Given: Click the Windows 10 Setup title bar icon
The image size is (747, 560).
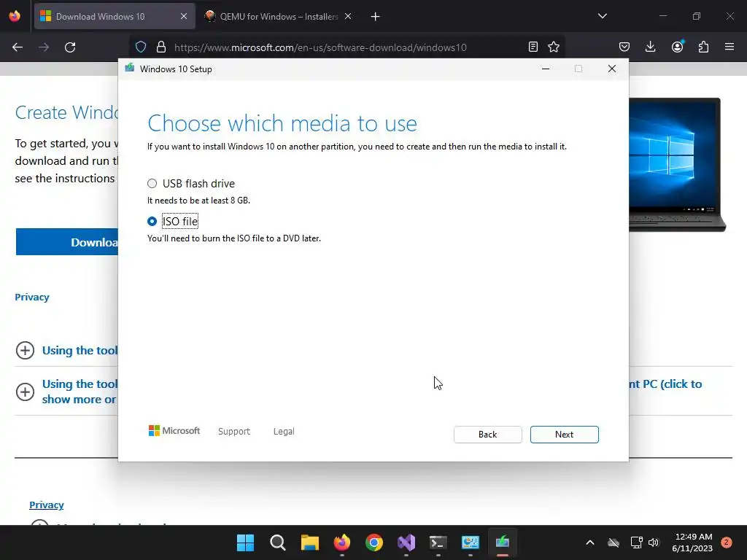Looking at the screenshot, I should click(130, 69).
